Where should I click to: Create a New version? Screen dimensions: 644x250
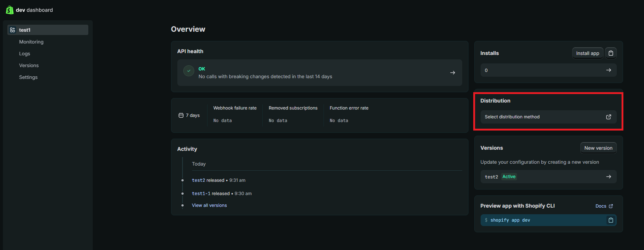(x=598, y=148)
